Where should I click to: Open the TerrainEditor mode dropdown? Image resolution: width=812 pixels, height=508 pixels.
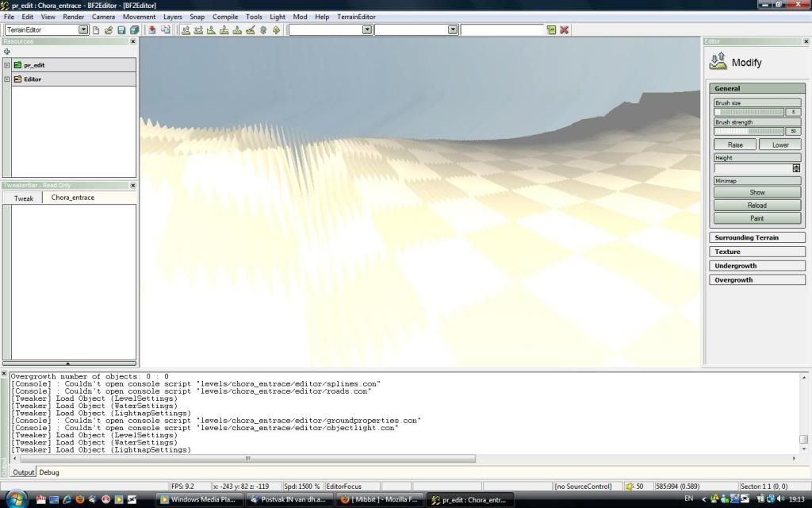coord(83,30)
